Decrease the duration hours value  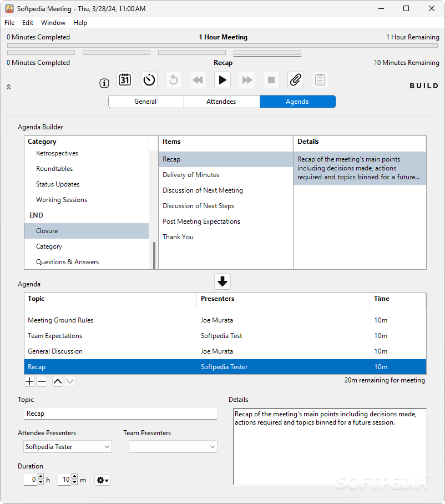(41, 482)
